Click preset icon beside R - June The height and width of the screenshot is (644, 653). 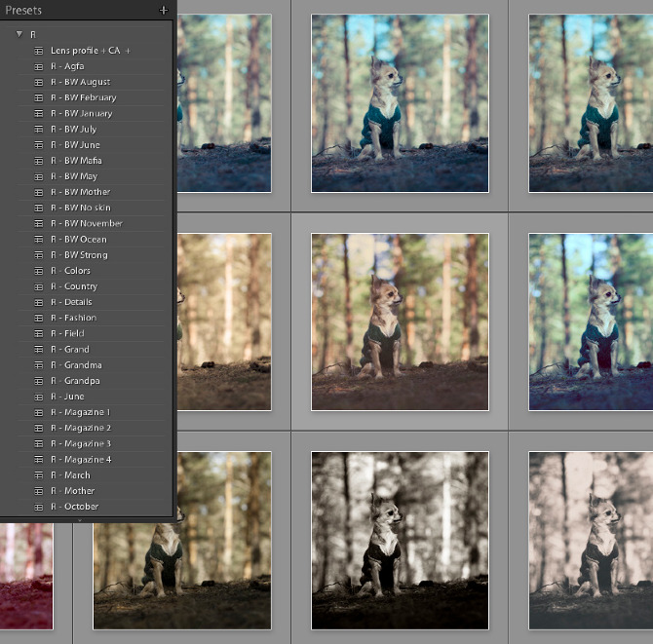(x=38, y=397)
